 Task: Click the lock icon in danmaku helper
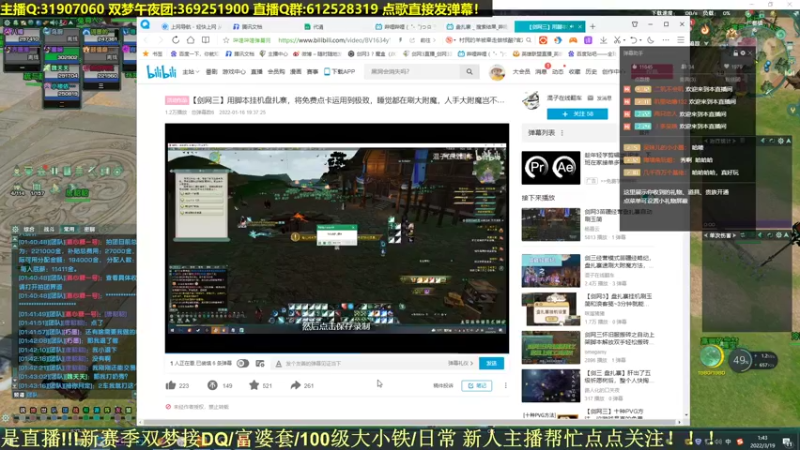click(x=735, y=53)
